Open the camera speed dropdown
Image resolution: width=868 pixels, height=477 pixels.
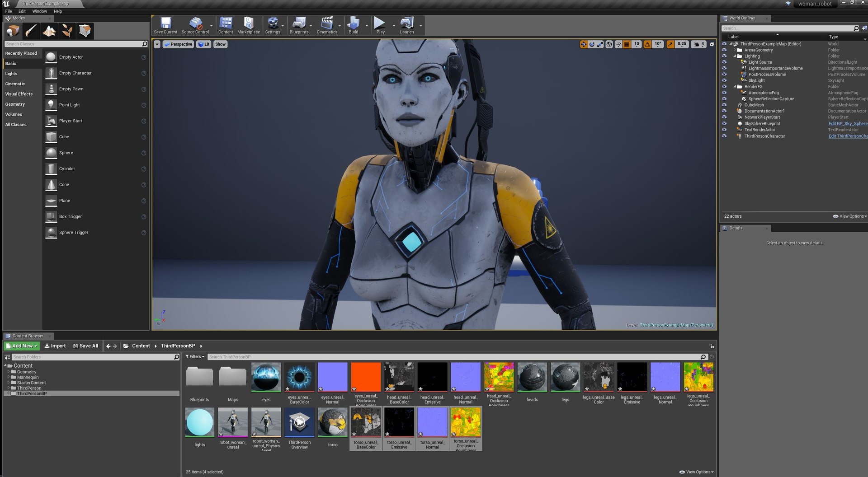click(x=699, y=44)
